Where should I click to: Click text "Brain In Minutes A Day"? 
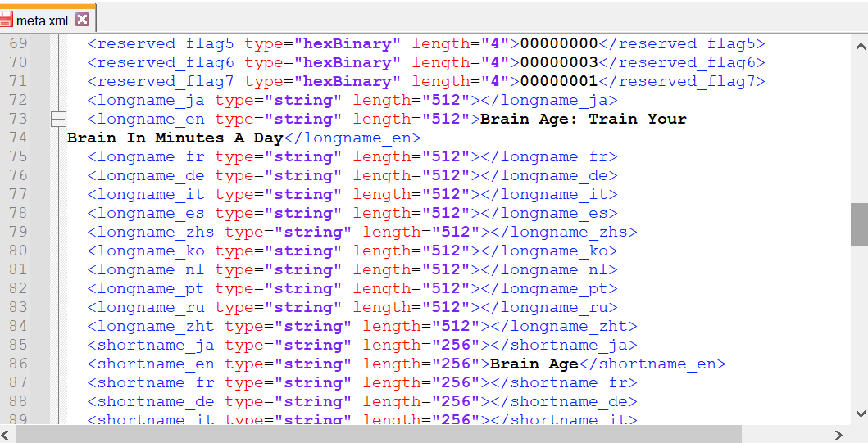tap(175, 138)
